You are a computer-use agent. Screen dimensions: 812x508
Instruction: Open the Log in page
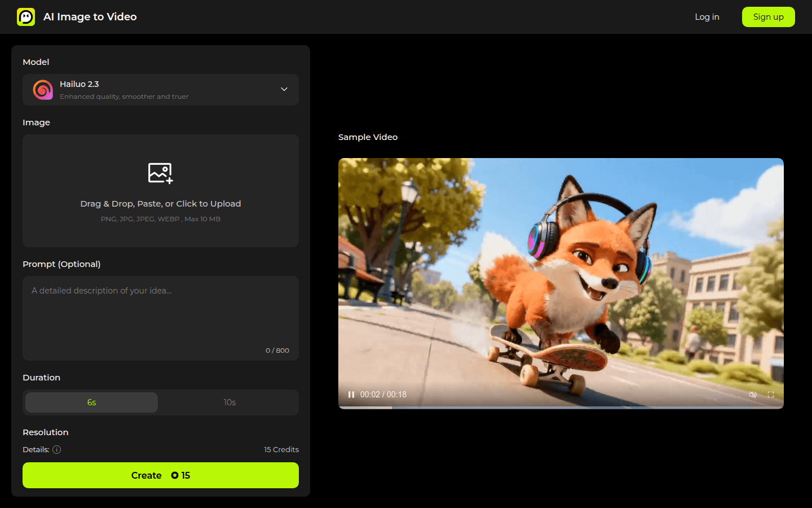pyautogui.click(x=707, y=16)
